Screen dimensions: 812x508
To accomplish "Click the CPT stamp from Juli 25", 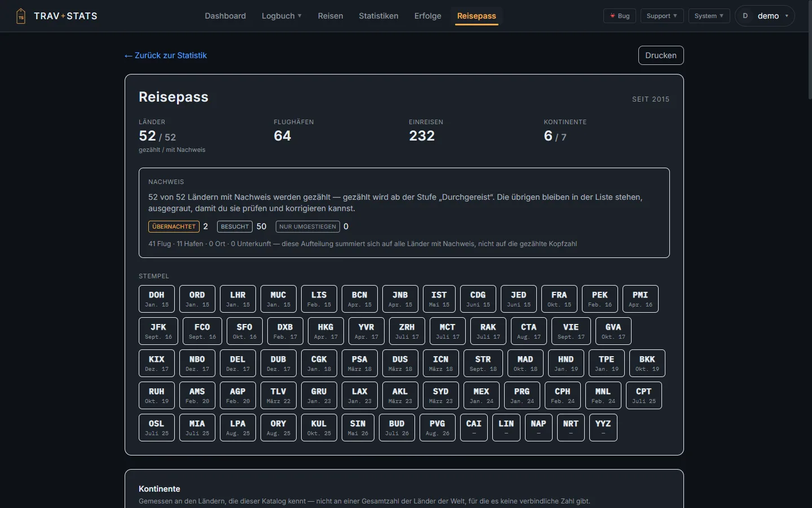I will (644, 395).
